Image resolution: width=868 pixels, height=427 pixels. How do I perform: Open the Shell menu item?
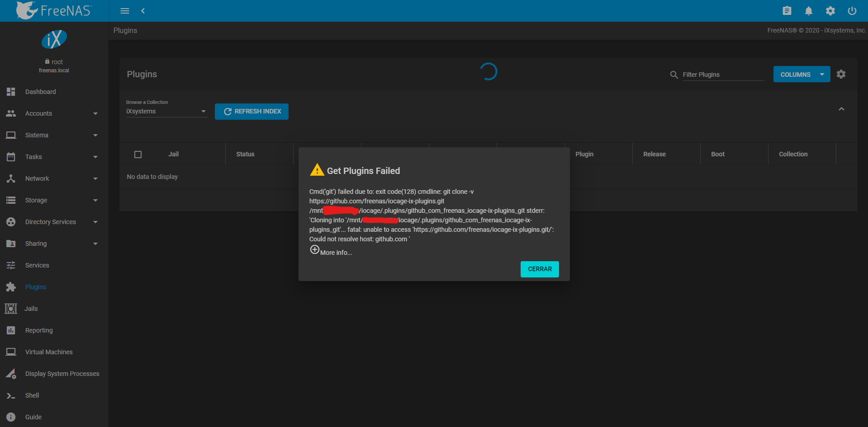[54, 395]
